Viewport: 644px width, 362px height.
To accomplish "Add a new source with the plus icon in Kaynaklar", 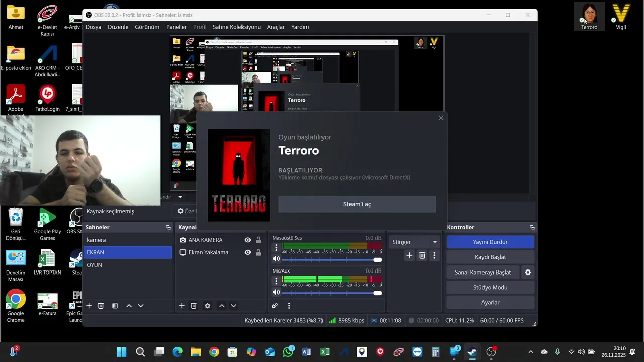I will coord(182,306).
